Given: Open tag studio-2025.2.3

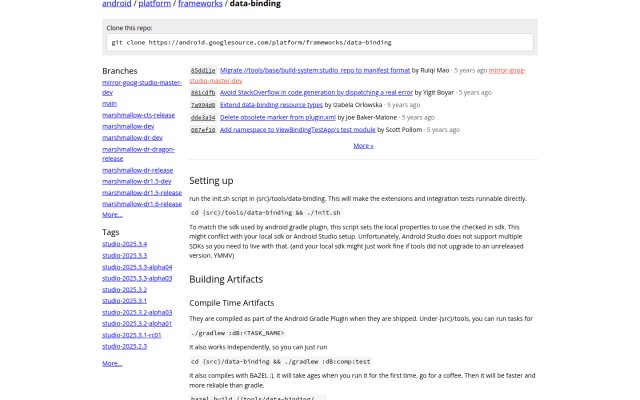Looking at the screenshot, I should 124,346.
